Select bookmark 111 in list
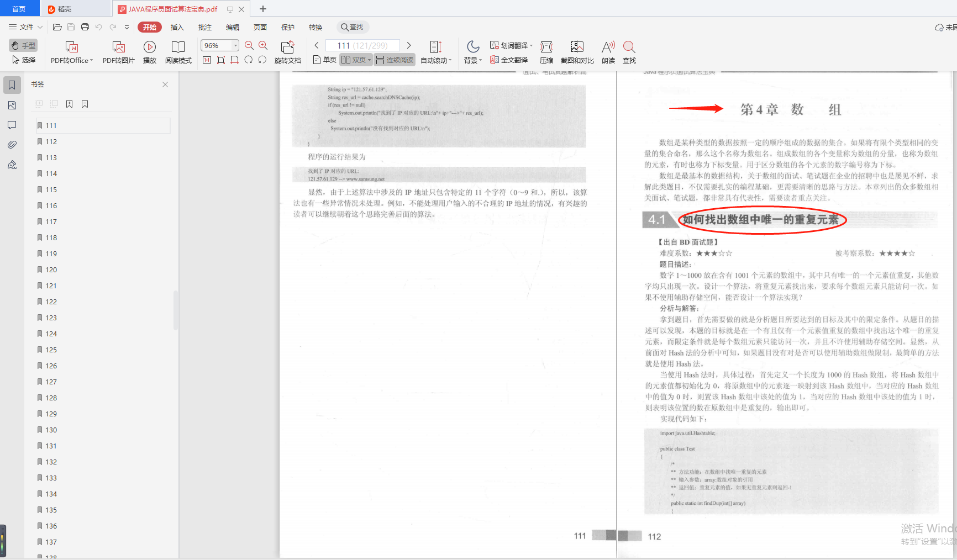The height and width of the screenshot is (560, 957). (103, 125)
